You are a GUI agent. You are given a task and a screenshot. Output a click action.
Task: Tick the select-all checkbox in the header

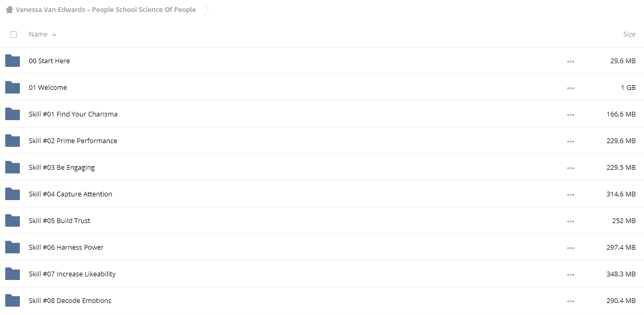coord(14,34)
